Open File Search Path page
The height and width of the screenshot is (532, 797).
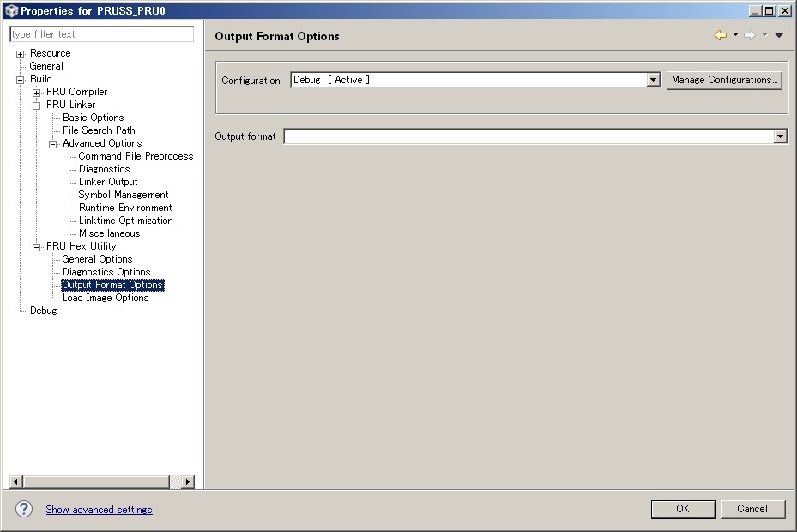[x=99, y=130]
